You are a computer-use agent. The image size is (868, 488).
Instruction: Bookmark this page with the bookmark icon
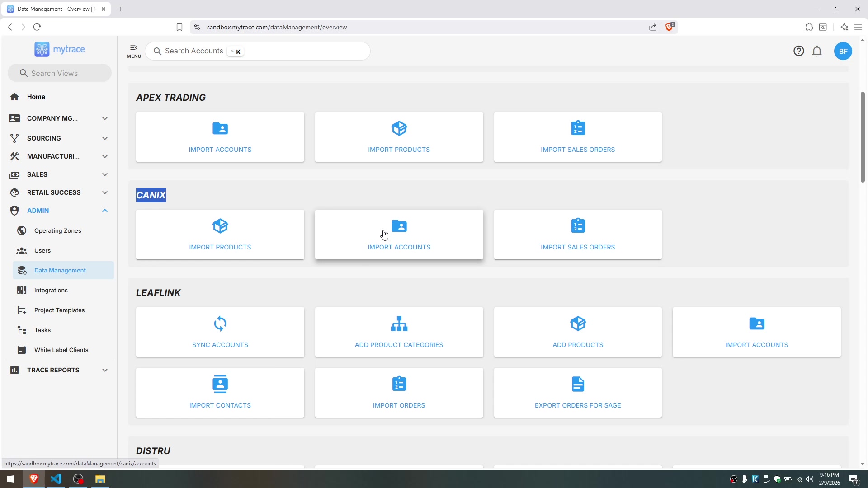[x=179, y=27]
